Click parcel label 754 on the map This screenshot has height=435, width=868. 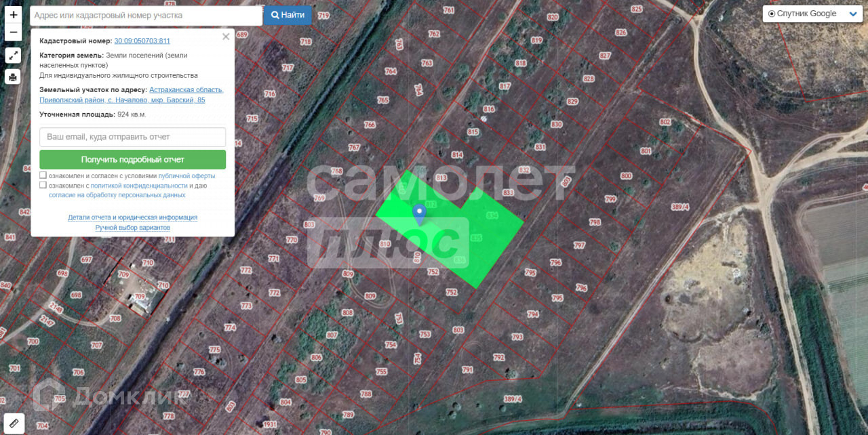click(391, 346)
